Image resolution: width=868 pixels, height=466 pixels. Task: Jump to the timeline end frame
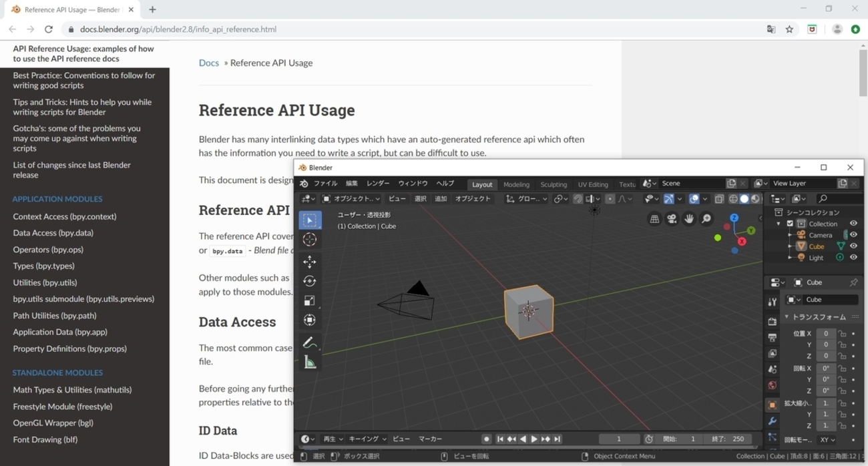coord(557,439)
